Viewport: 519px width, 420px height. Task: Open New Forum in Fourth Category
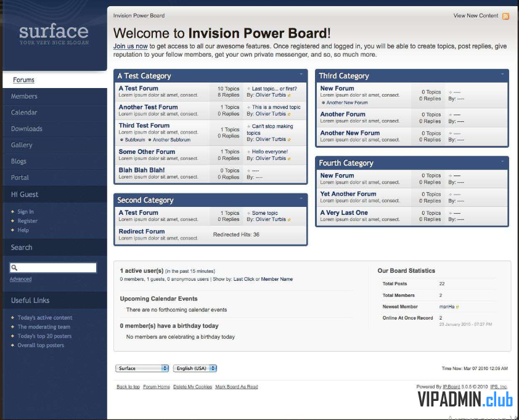[x=337, y=176]
